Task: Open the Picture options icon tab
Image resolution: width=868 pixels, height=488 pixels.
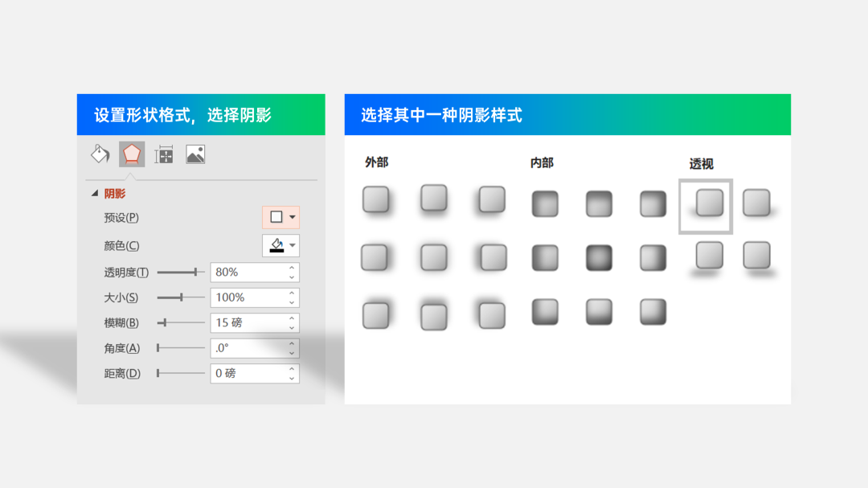Action: tap(195, 154)
